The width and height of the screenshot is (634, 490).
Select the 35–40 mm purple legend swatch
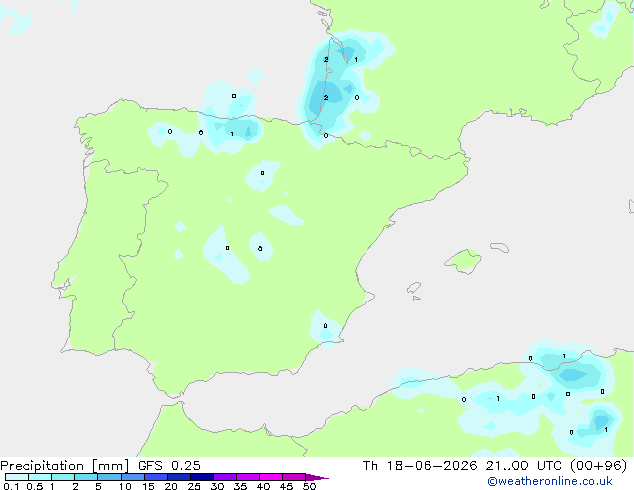click(x=248, y=477)
